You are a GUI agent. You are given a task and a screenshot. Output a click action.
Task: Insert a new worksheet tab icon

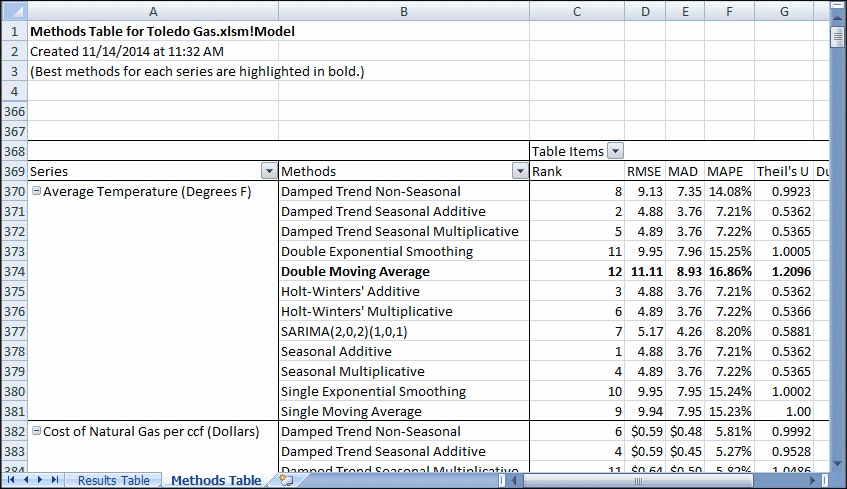[x=286, y=480]
